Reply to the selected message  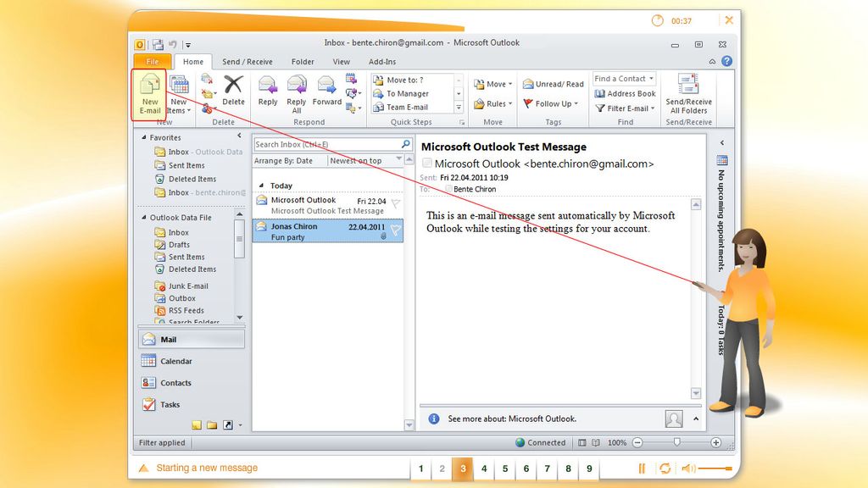tap(268, 91)
